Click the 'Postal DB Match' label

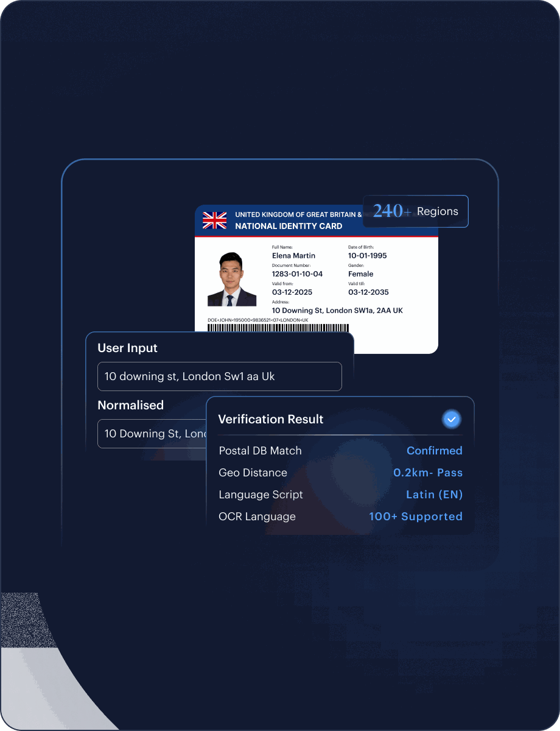(x=260, y=451)
